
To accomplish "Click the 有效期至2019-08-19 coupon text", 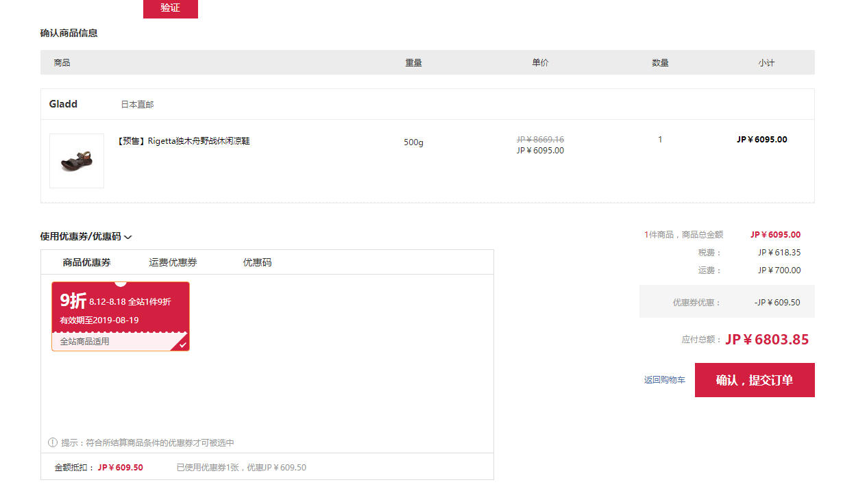I will pos(99,320).
